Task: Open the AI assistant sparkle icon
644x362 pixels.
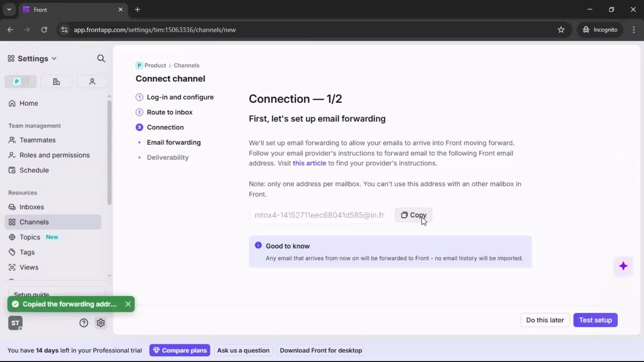Action: tap(624, 266)
